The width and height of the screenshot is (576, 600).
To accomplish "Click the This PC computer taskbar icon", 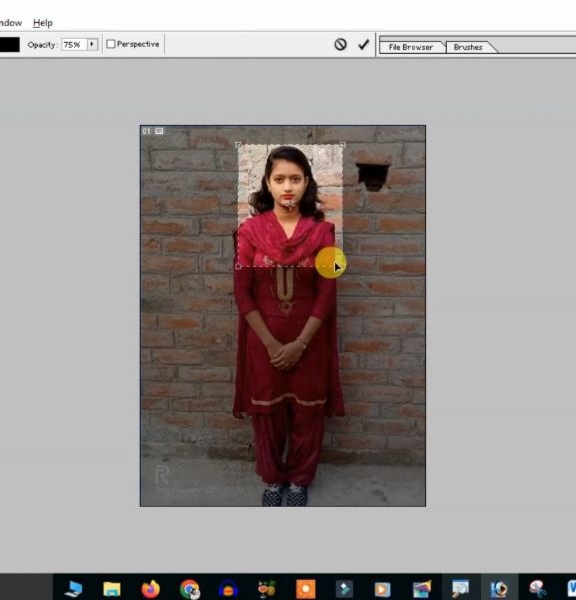I will pyautogui.click(x=73, y=589).
